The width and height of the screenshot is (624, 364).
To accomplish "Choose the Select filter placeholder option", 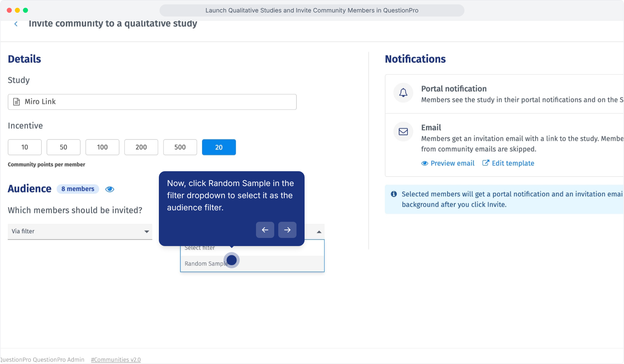I will 252,248.
